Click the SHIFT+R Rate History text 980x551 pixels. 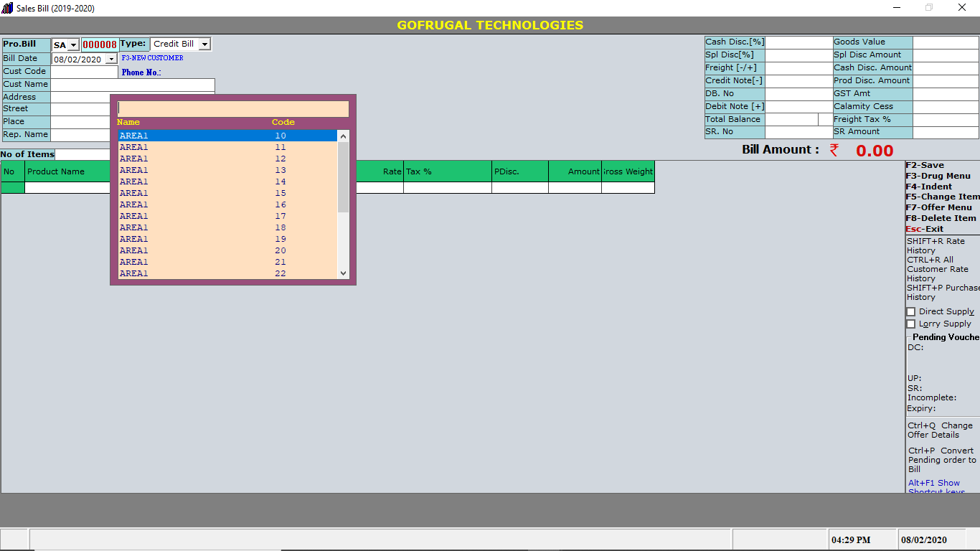click(x=936, y=246)
